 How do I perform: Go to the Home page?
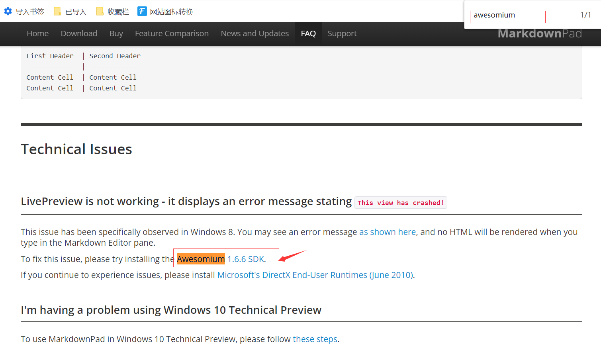[x=37, y=34]
